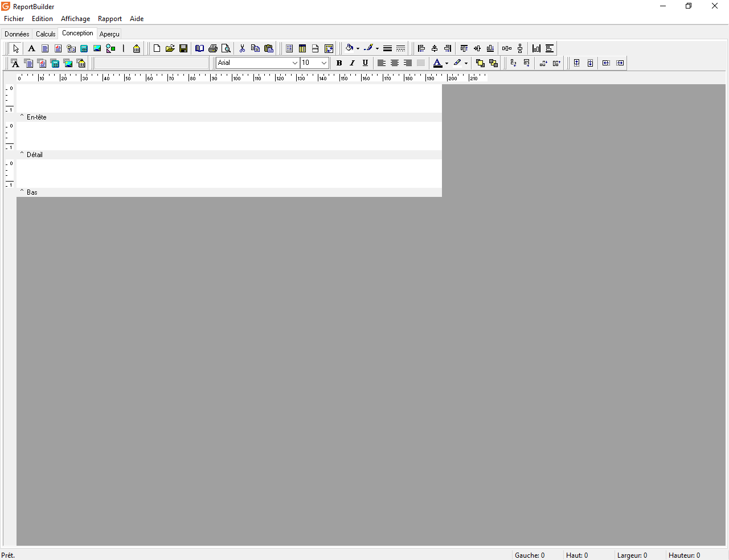Select the Variable calculator component
Viewport: 729px width, 560px height.
coord(84,48)
